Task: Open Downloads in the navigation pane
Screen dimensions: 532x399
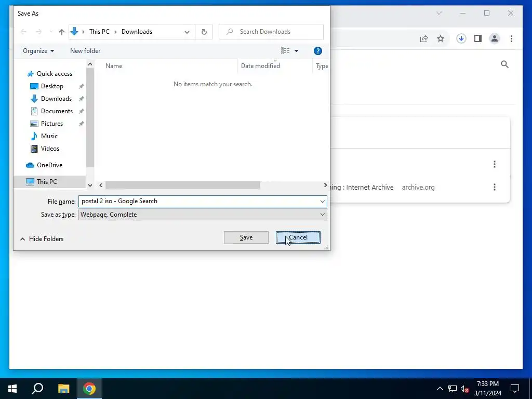Action: coord(56,99)
